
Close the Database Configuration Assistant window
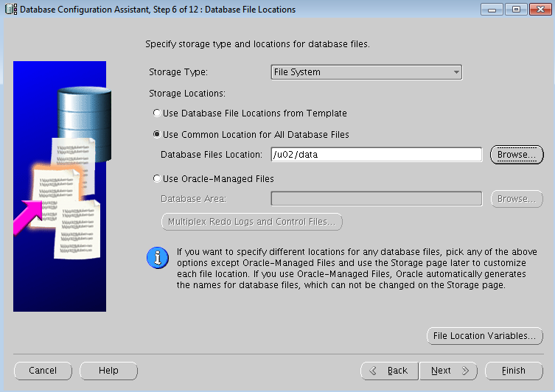540,10
